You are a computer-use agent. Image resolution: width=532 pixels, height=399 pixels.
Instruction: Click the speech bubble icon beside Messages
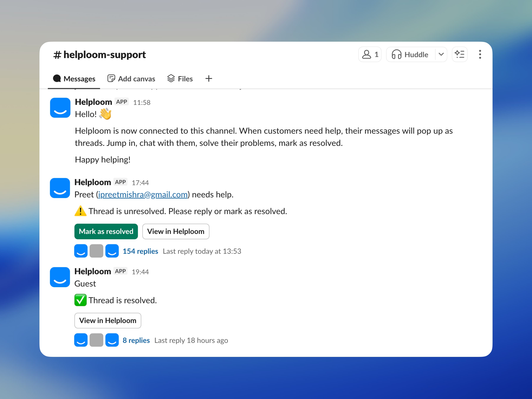click(x=57, y=78)
